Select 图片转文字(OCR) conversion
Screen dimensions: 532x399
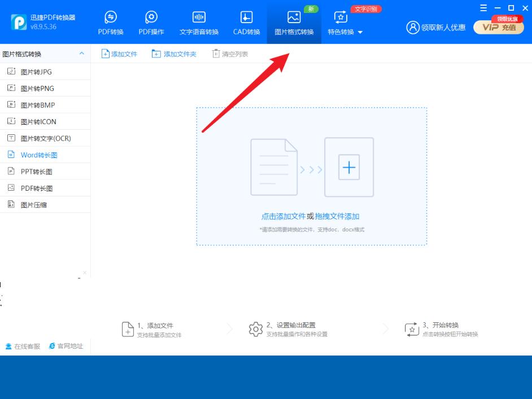(x=46, y=138)
